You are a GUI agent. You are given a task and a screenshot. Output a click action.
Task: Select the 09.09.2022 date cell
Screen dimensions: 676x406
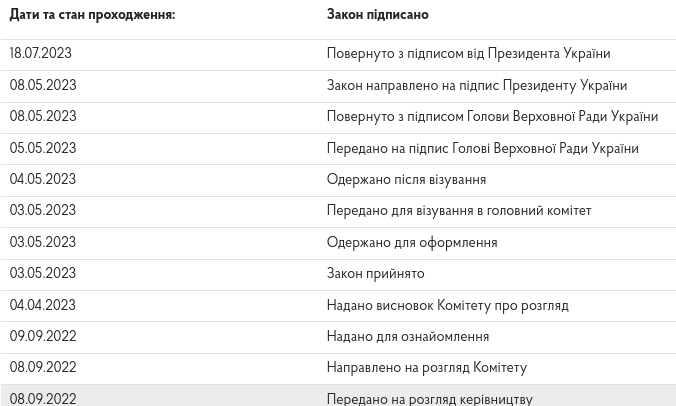[43, 337]
